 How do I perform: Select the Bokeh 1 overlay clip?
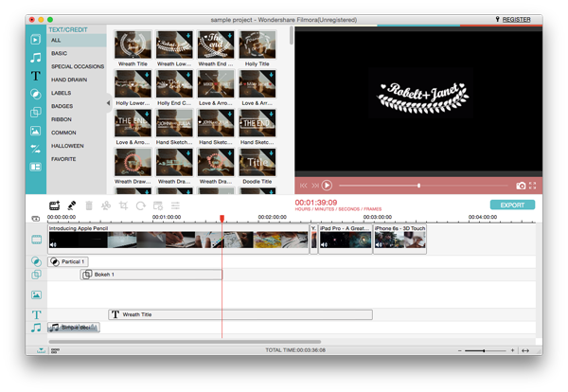151,275
